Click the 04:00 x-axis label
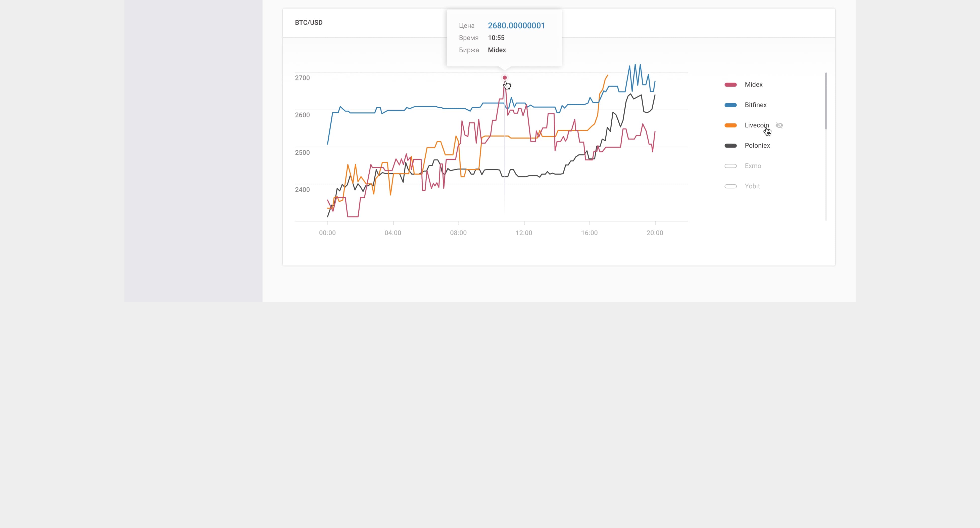 (393, 233)
